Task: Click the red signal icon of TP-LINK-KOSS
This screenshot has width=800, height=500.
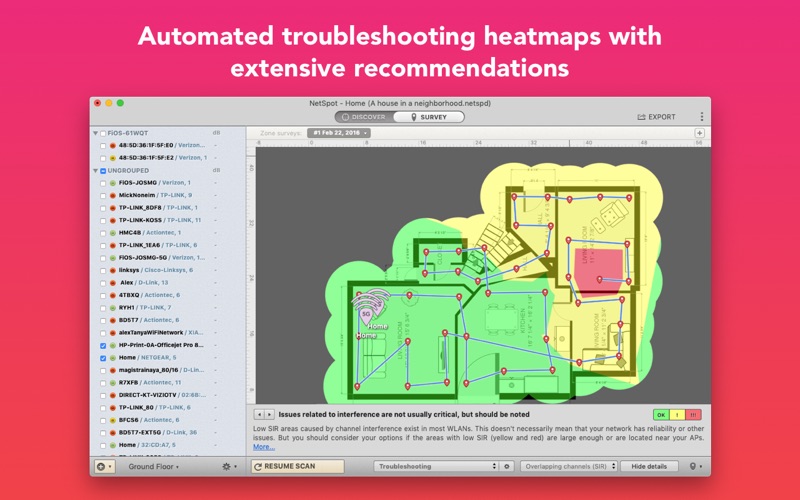Action: click(113, 220)
